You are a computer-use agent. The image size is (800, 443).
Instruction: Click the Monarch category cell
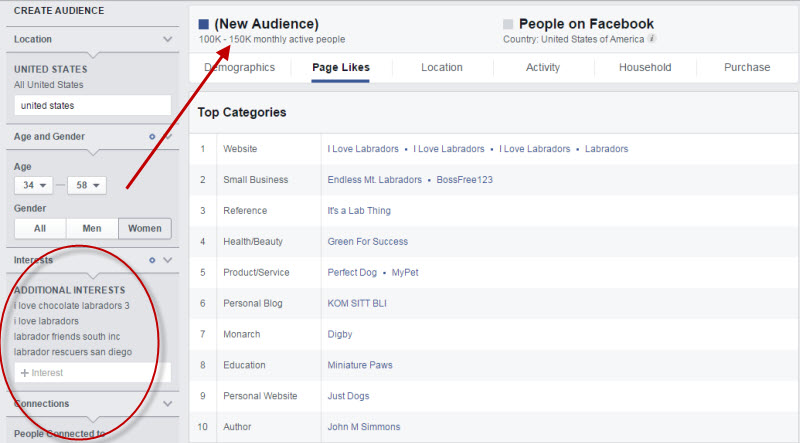241,334
